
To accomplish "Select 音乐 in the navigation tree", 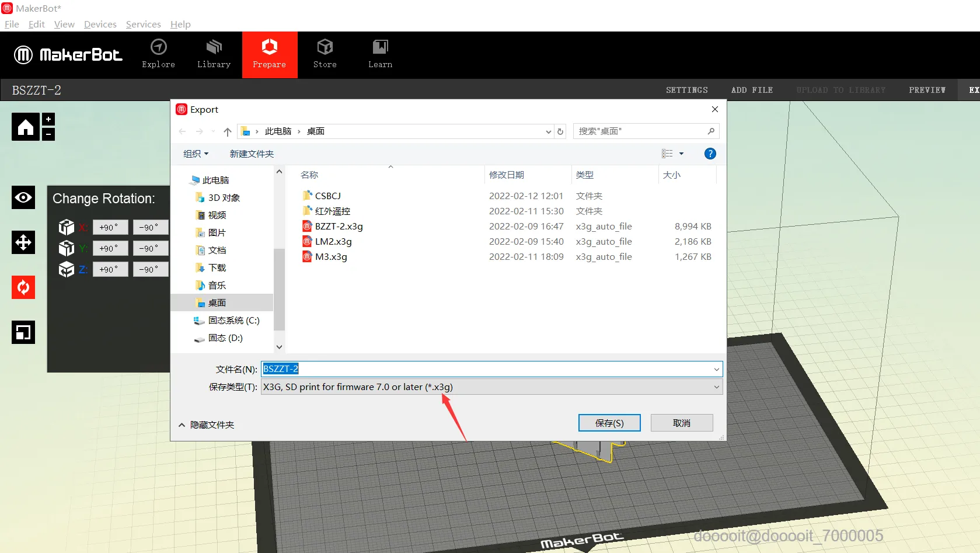I will (x=217, y=285).
